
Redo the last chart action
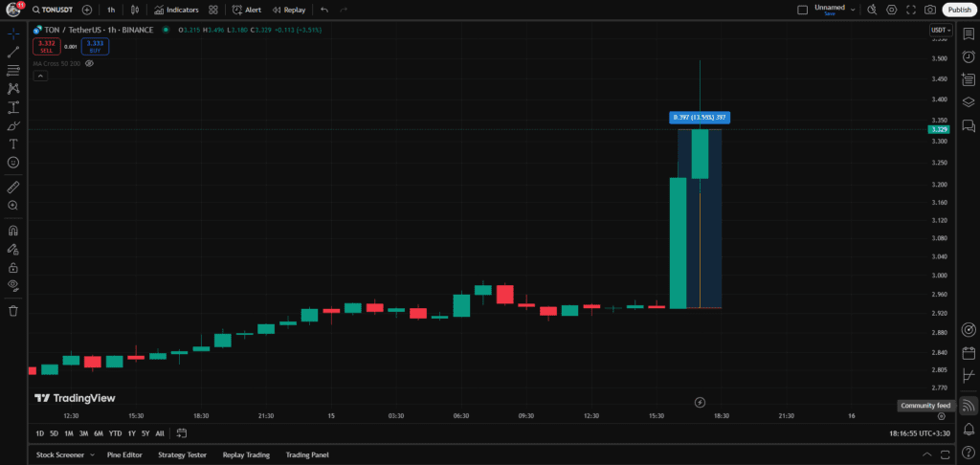tap(343, 10)
